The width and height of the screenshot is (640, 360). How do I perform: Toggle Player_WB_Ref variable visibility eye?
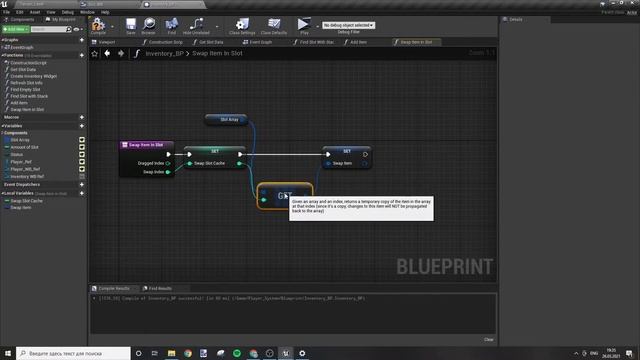pyautogui.click(x=82, y=169)
